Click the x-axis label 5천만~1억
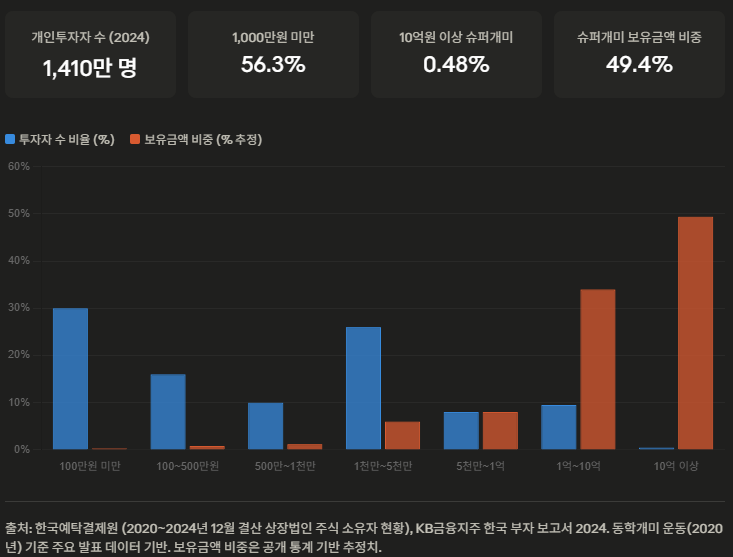The height and width of the screenshot is (557, 733). click(x=481, y=466)
